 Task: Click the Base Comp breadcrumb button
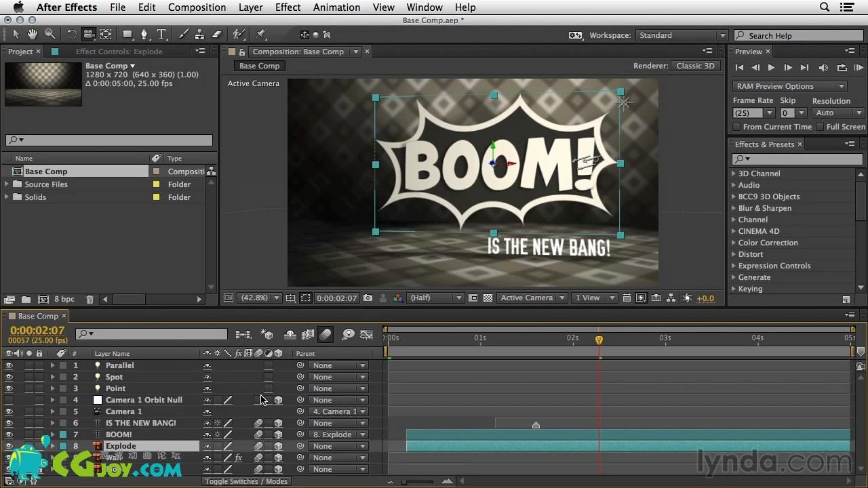(x=259, y=66)
